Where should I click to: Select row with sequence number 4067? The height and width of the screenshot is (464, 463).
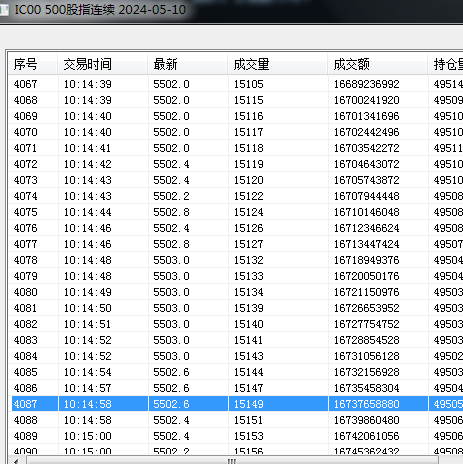coord(236,84)
